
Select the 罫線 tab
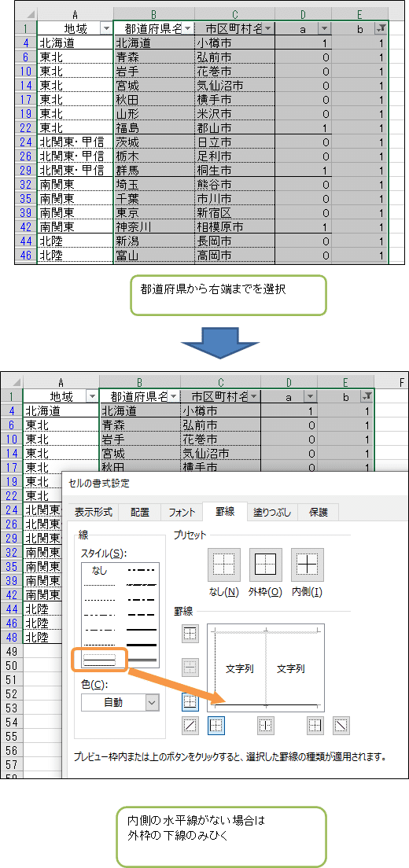(x=225, y=512)
